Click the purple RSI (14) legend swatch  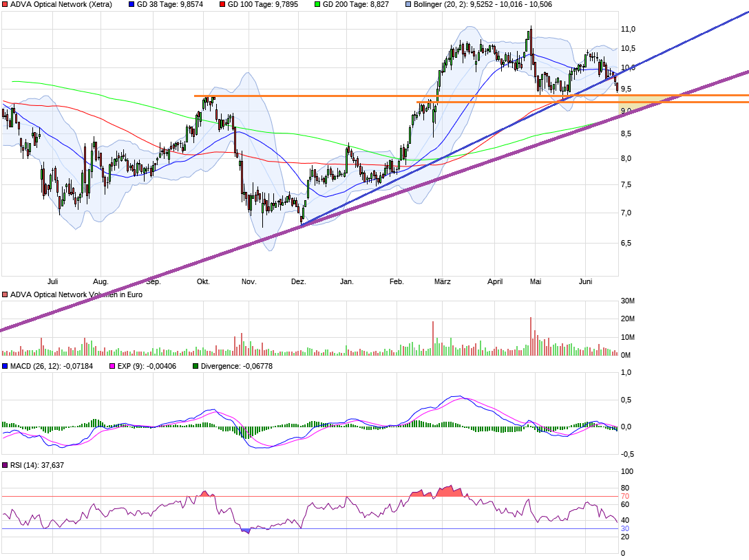click(x=5, y=466)
